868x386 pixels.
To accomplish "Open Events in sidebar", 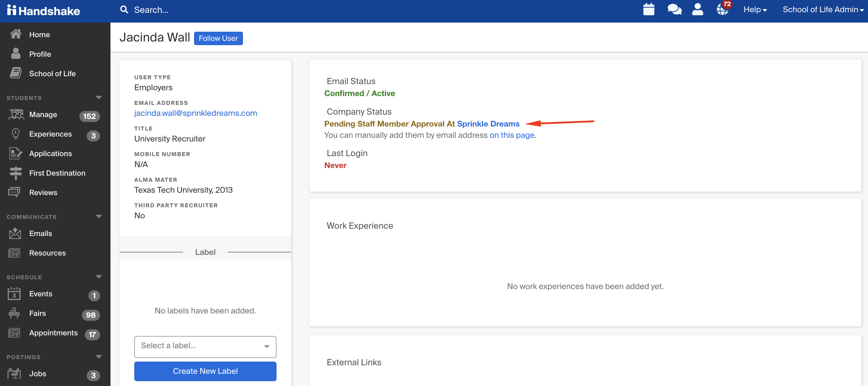I will pyautogui.click(x=41, y=294).
